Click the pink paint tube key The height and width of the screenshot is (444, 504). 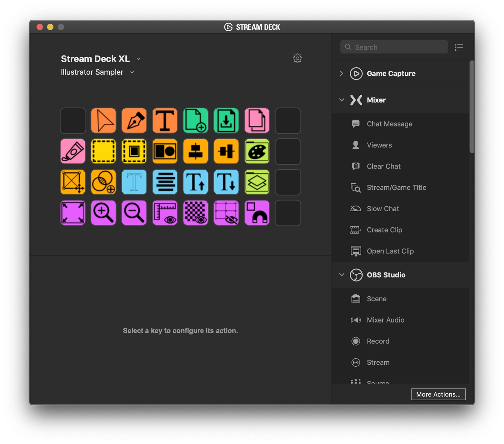click(73, 151)
